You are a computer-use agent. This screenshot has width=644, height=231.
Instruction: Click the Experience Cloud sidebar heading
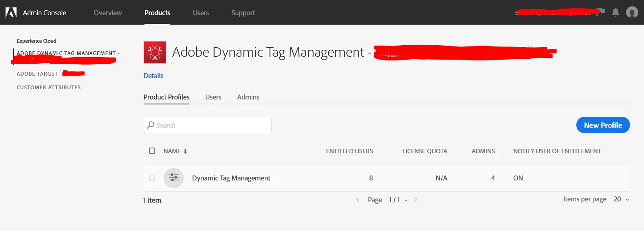pos(37,41)
